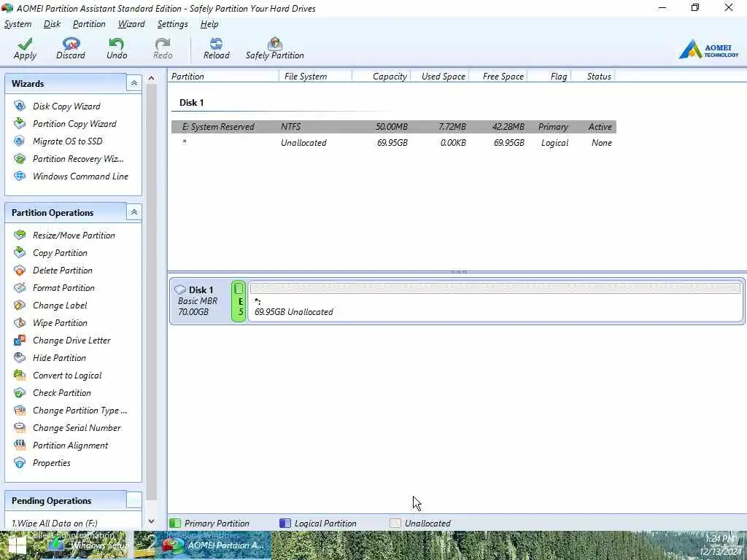Click the Primary Partition green legend swatch
This screenshot has height=560, width=747.
tap(175, 523)
